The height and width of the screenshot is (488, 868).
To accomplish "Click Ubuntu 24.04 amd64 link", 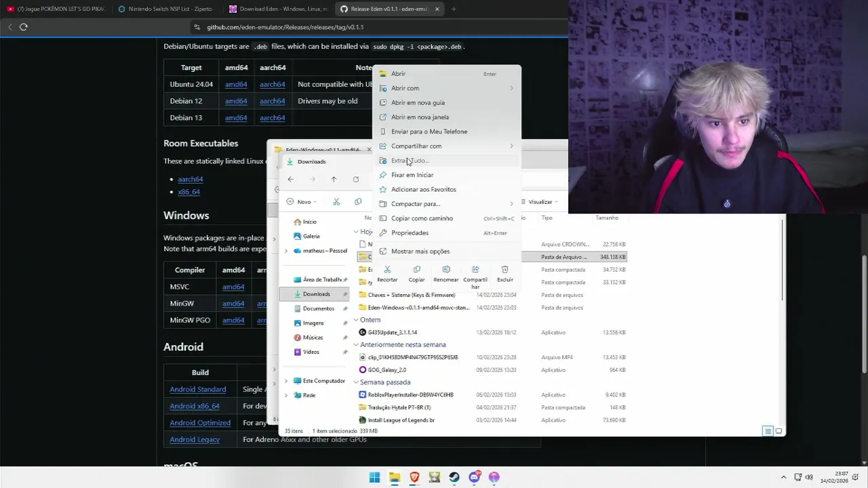I will tap(236, 84).
